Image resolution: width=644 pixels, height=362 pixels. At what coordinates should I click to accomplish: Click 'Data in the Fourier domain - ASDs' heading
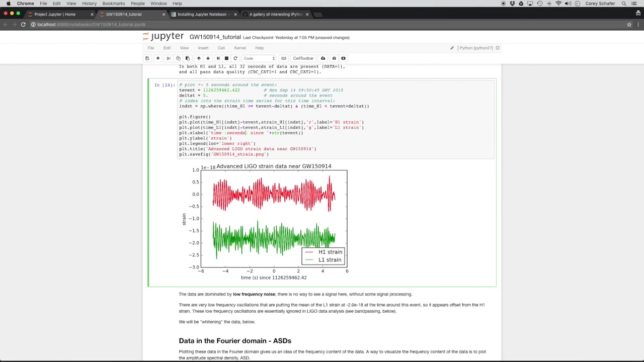(235, 341)
